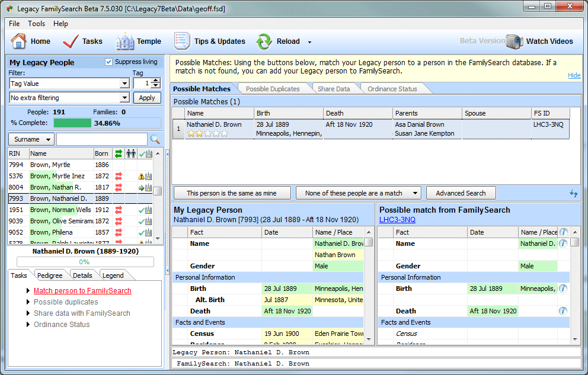Screen dimensions: 588x375
Task: Click the red sync arrows for Myrtle Inez Brown
Action: point(119,176)
